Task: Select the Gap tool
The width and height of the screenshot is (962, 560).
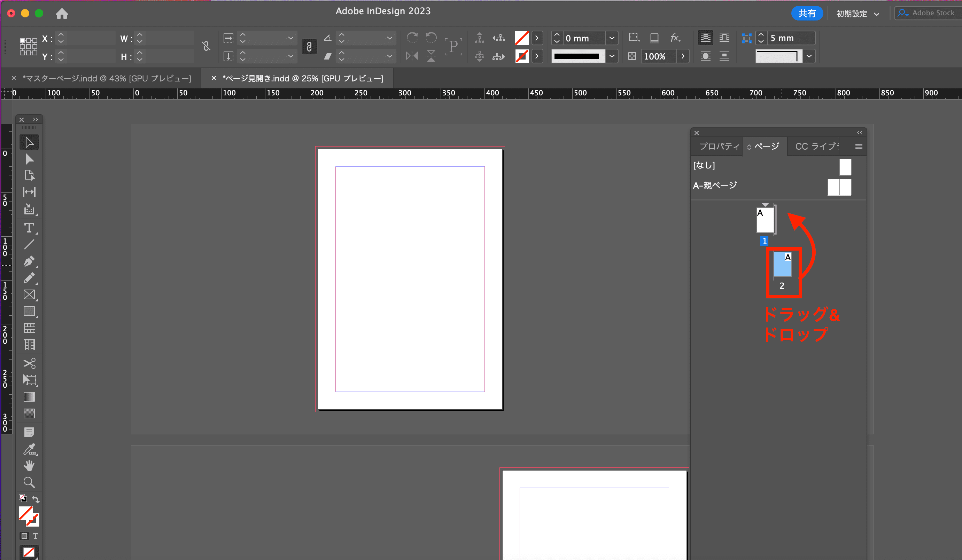Action: coord(29,192)
